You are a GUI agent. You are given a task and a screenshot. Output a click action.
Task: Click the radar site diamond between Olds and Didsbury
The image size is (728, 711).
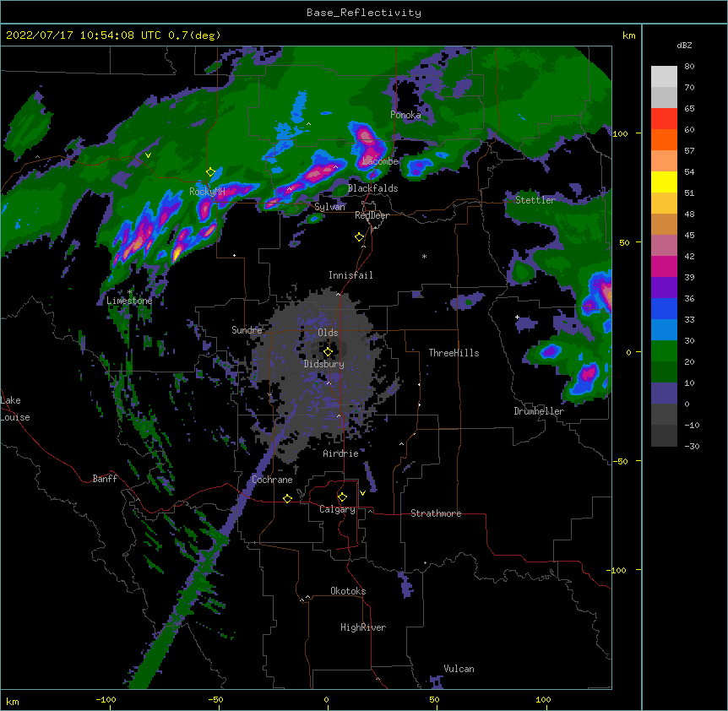coord(328,352)
